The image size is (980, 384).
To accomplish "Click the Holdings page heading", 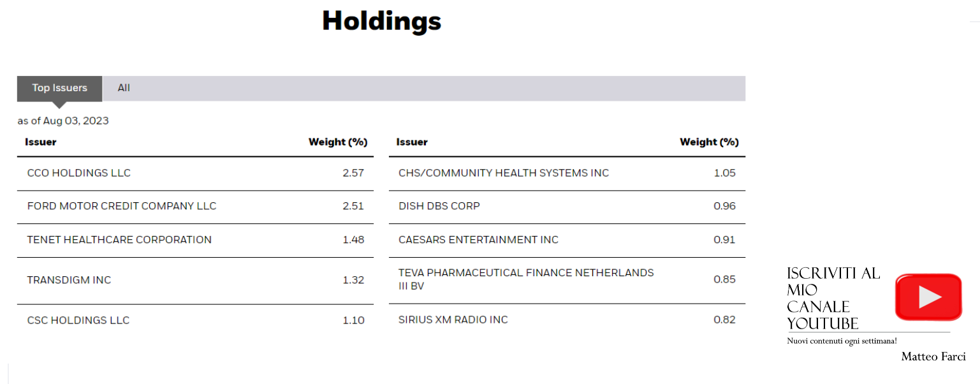I will click(x=381, y=21).
